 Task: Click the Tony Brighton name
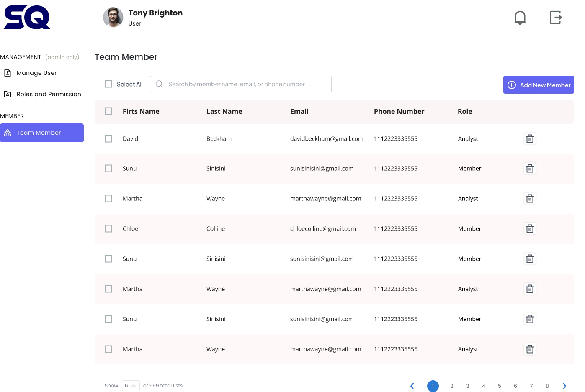[155, 13]
